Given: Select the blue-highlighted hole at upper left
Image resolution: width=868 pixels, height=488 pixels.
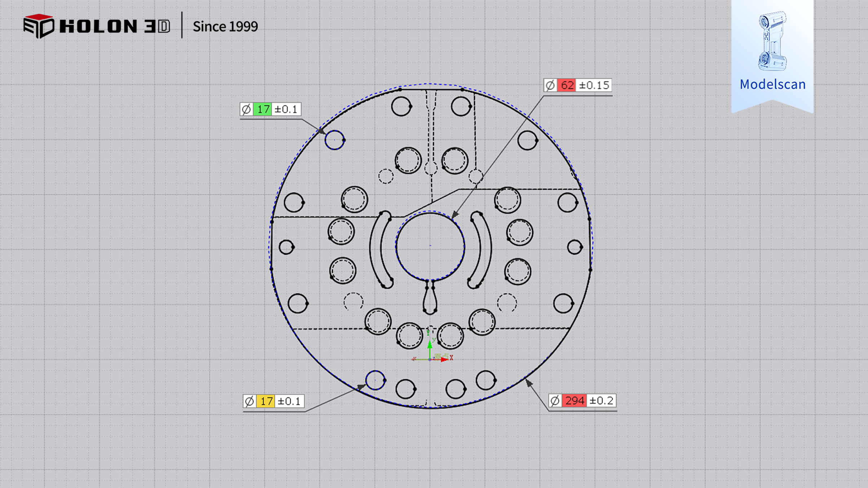Looking at the screenshot, I should coord(334,140).
